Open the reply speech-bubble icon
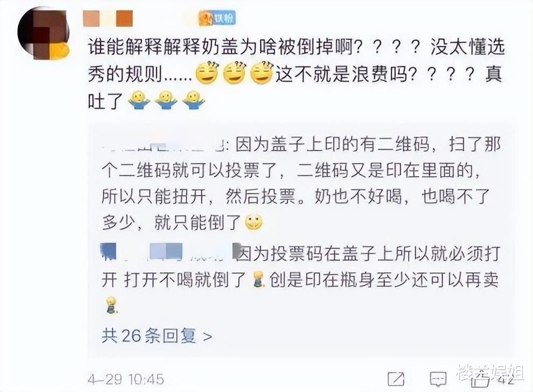 pos(438,379)
